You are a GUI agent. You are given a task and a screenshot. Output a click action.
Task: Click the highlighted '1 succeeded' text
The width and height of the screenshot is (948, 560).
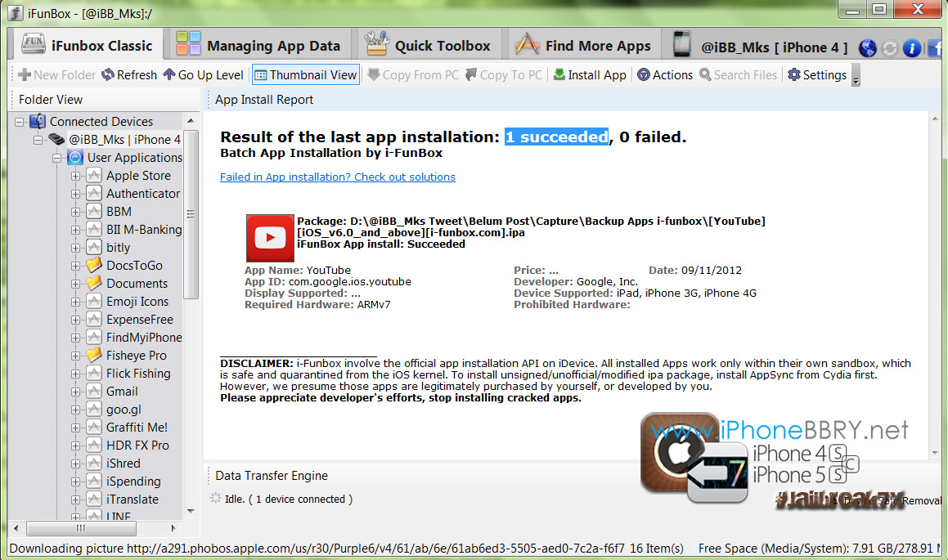(557, 137)
